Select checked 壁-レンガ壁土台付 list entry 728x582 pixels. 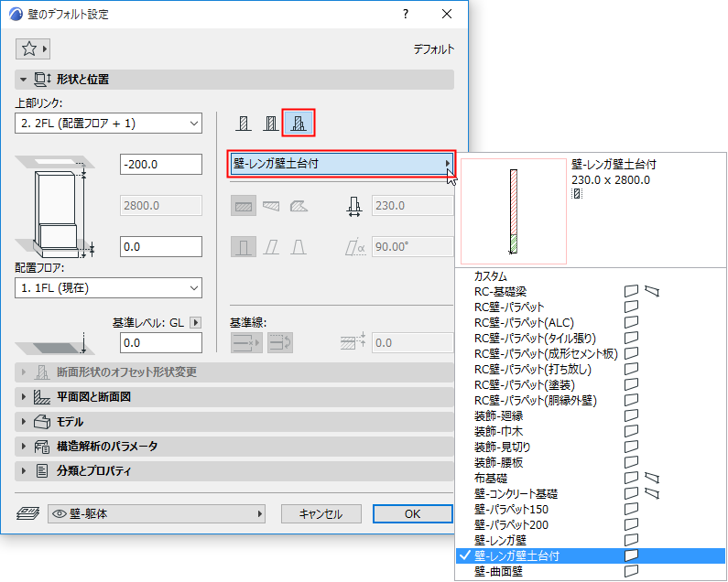tap(590, 555)
